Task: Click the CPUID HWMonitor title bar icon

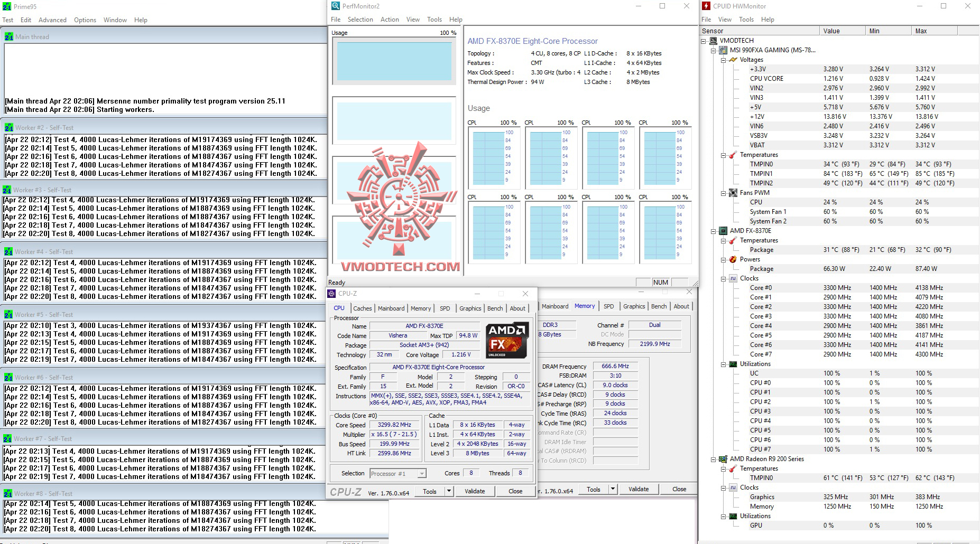Action: pyautogui.click(x=706, y=6)
